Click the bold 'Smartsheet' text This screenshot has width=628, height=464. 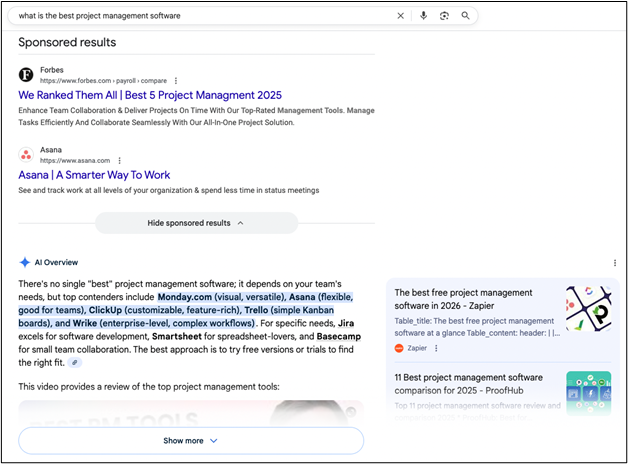point(177,336)
